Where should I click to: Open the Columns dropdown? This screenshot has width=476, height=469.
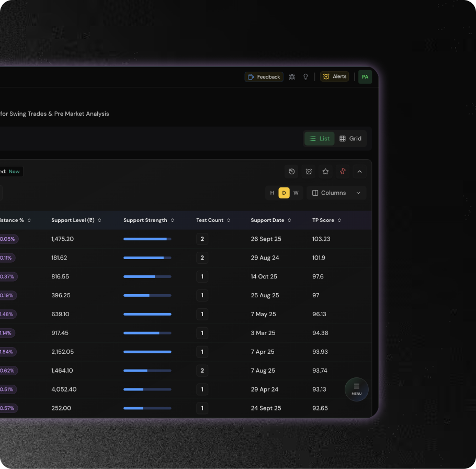tap(336, 193)
